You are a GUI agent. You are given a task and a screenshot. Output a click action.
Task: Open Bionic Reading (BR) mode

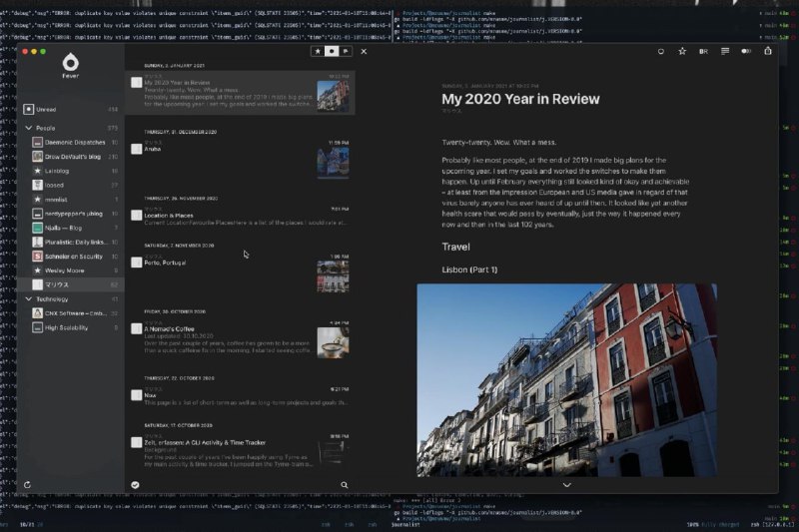click(704, 51)
